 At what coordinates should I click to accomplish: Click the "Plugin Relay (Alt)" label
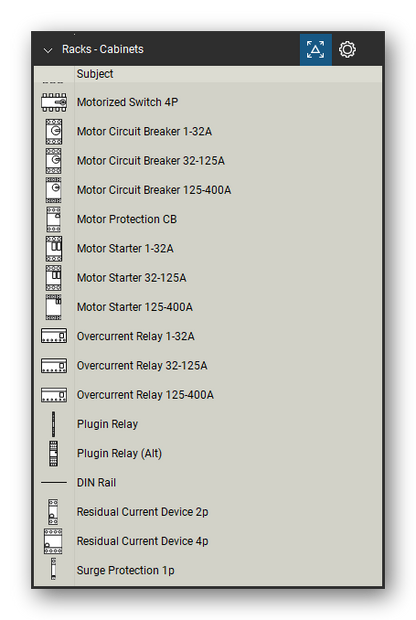coord(119,454)
